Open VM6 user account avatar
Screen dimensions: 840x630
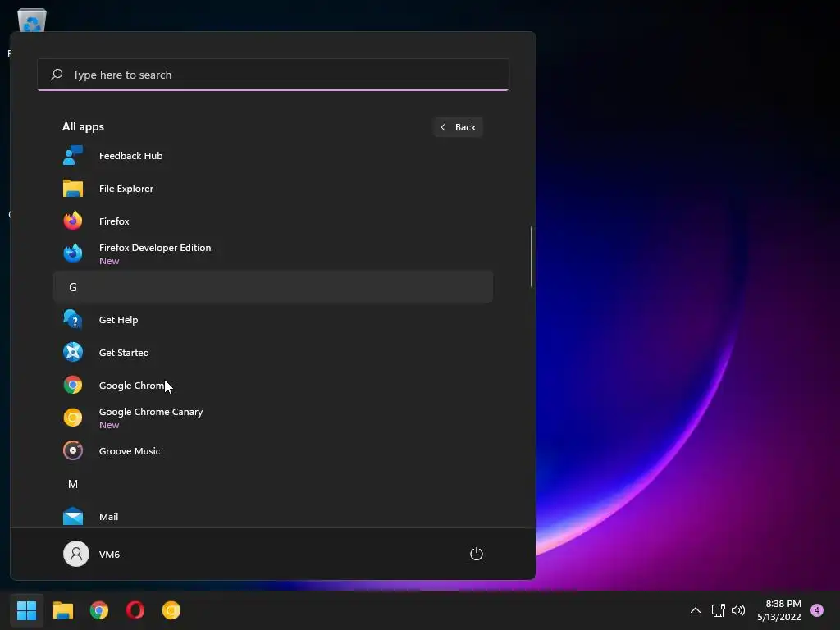coord(76,554)
